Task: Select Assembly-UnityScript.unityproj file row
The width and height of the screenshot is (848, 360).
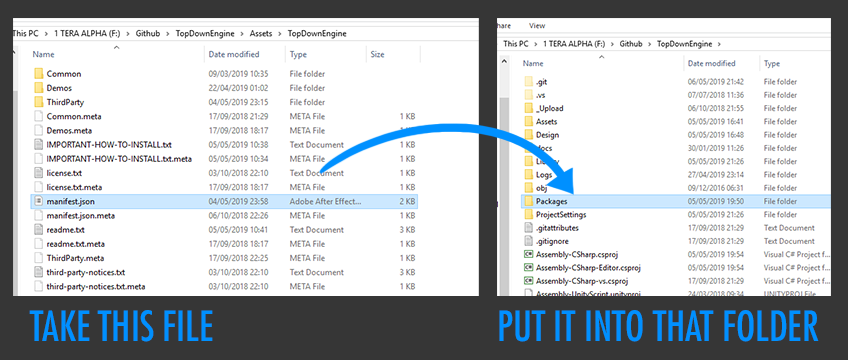Action: 675,293
